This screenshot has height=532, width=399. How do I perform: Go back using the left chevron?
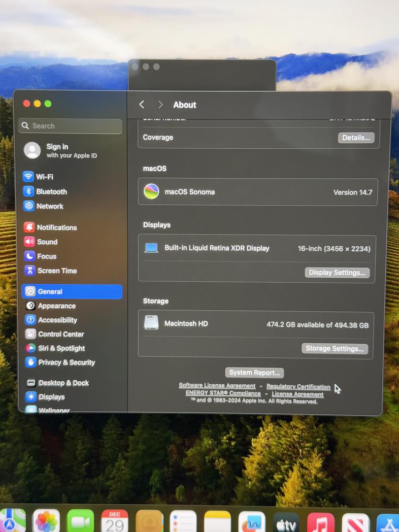[x=142, y=104]
